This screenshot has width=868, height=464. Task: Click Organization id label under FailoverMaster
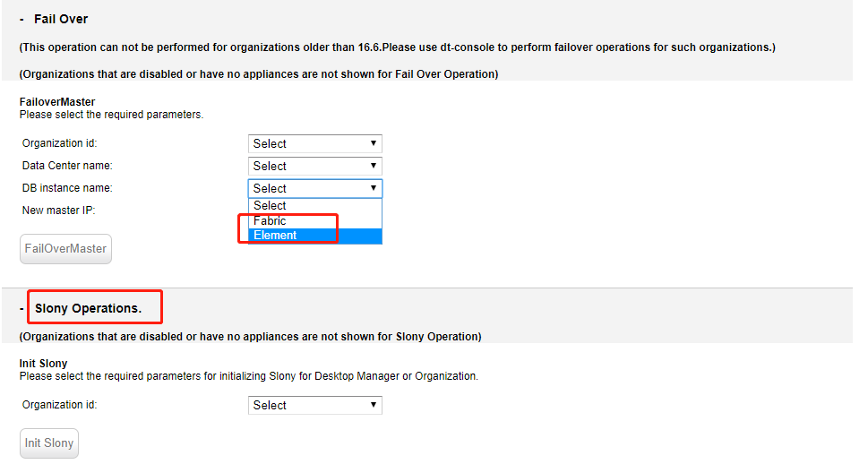pos(59,143)
